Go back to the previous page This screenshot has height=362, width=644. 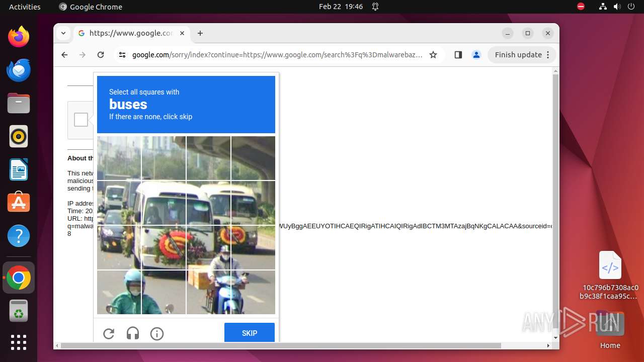(64, 55)
